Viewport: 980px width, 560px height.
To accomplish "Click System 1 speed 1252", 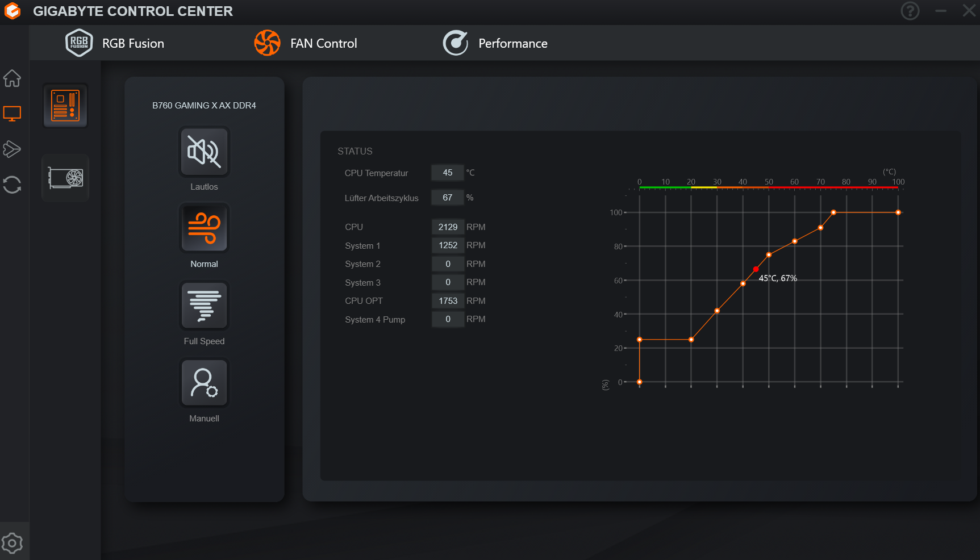I will [x=448, y=245].
